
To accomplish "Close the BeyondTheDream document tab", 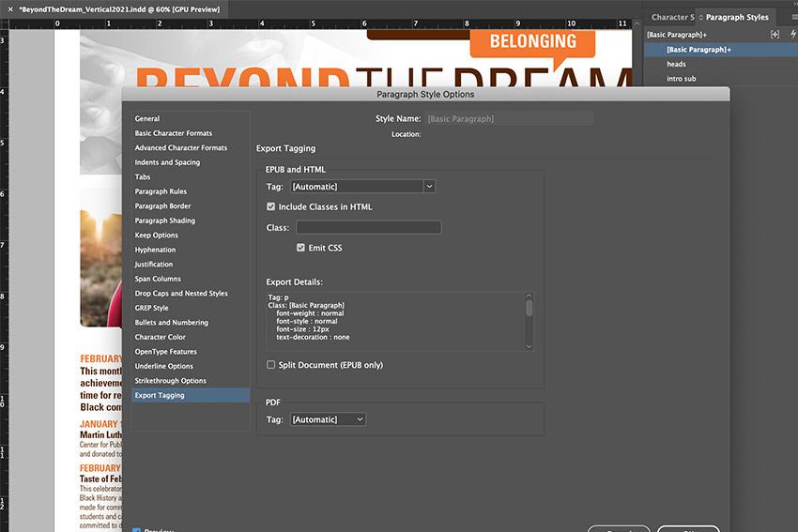I will [11, 8].
